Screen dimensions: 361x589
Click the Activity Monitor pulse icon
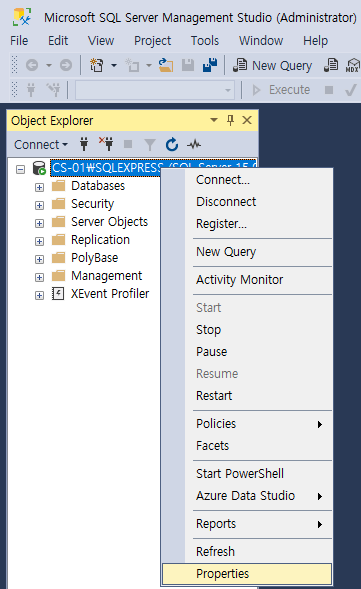(x=194, y=144)
